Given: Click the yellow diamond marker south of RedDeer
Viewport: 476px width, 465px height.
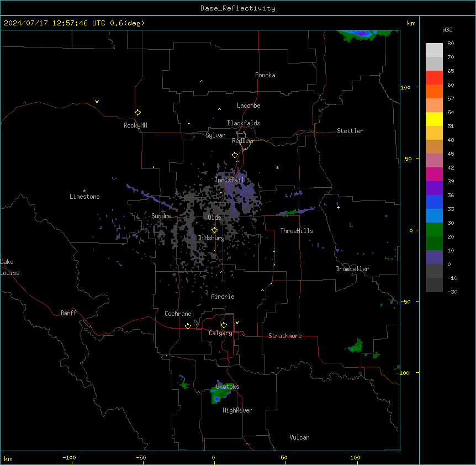Looking at the screenshot, I should coord(235,155).
